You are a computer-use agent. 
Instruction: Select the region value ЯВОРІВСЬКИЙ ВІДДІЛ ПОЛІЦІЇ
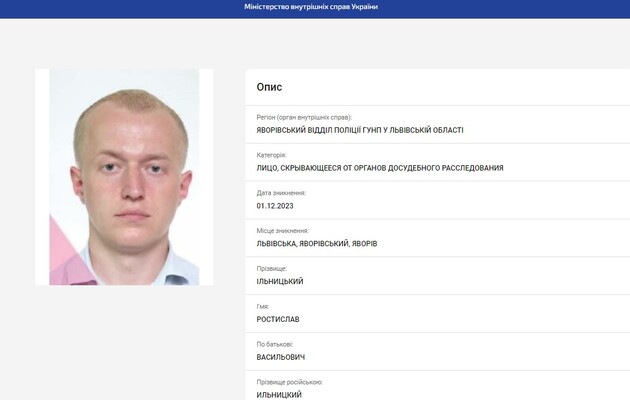pos(360,130)
